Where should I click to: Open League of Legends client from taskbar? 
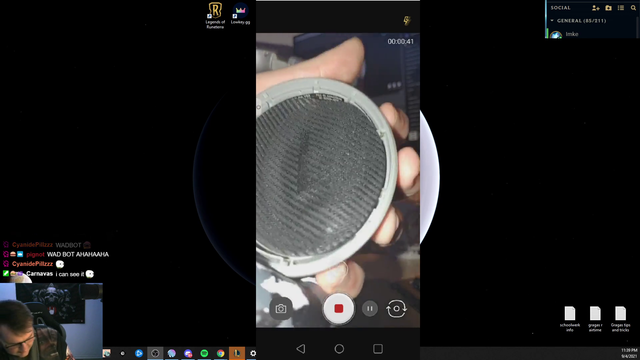[x=237, y=353]
